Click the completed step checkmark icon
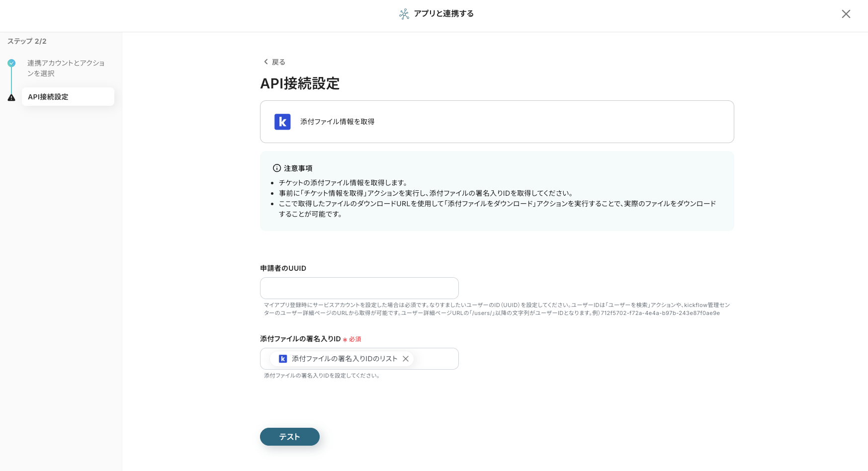The width and height of the screenshot is (868, 471). click(11, 63)
